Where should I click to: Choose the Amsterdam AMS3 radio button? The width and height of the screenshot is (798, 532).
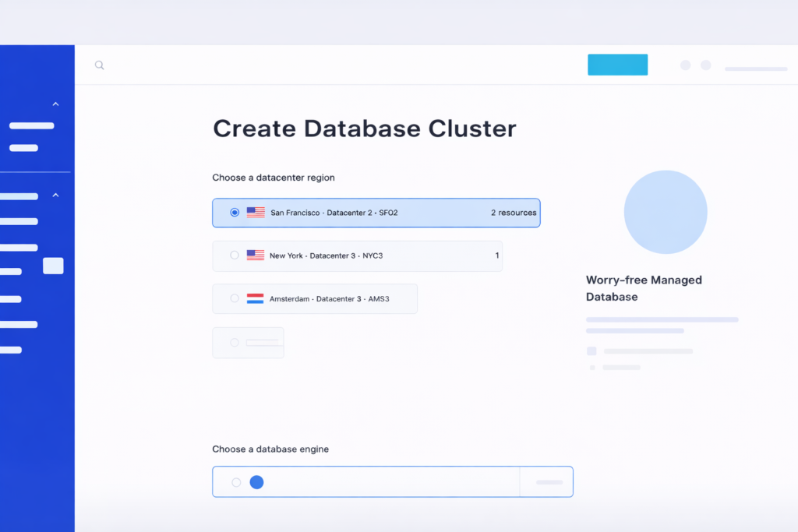click(x=235, y=298)
